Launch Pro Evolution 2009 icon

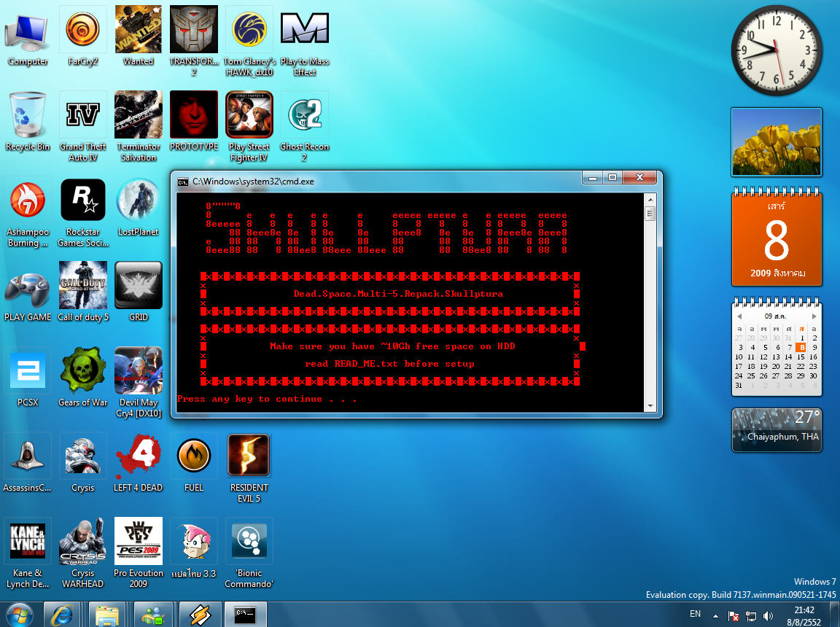pos(139,553)
